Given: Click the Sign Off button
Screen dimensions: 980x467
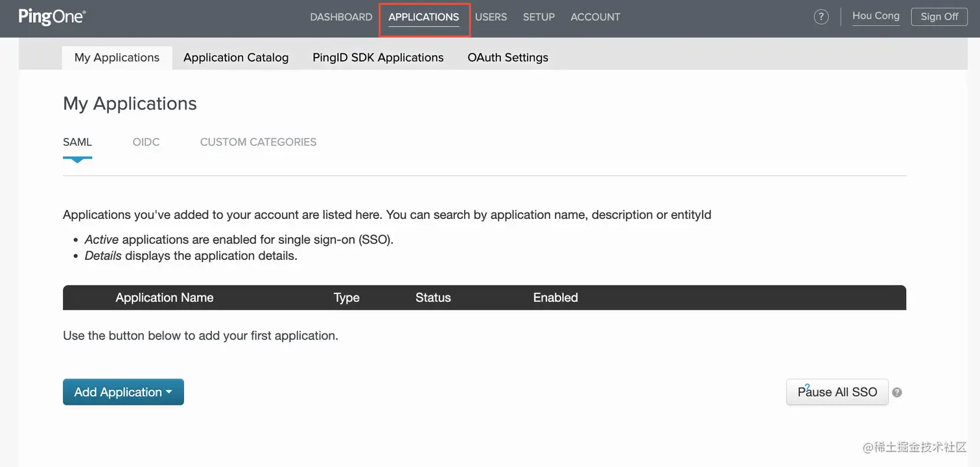Looking at the screenshot, I should coord(939,17).
